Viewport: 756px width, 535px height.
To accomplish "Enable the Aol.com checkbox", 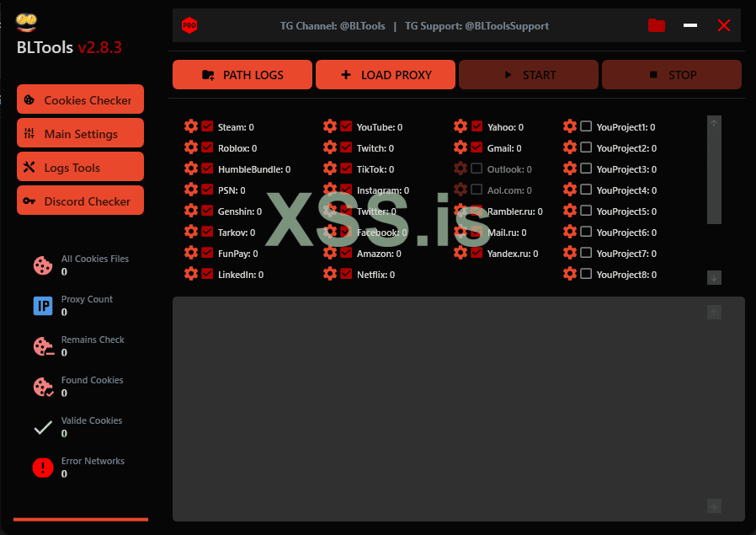I will [x=476, y=190].
